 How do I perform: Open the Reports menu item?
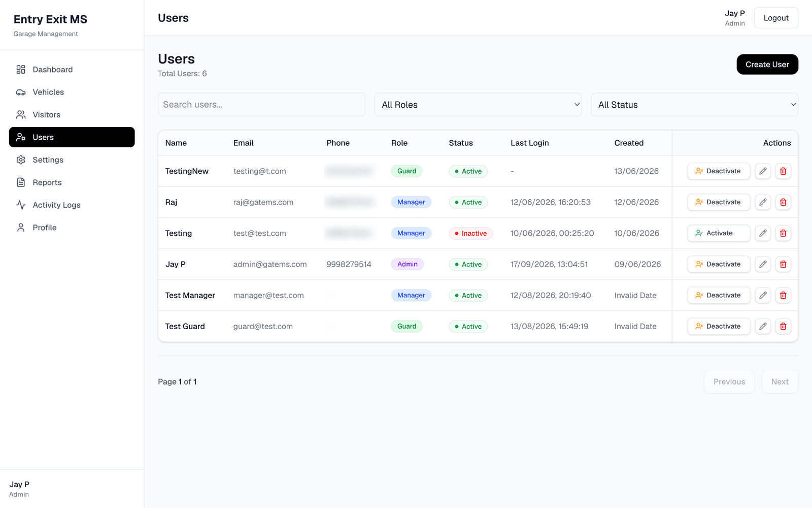tap(72, 182)
